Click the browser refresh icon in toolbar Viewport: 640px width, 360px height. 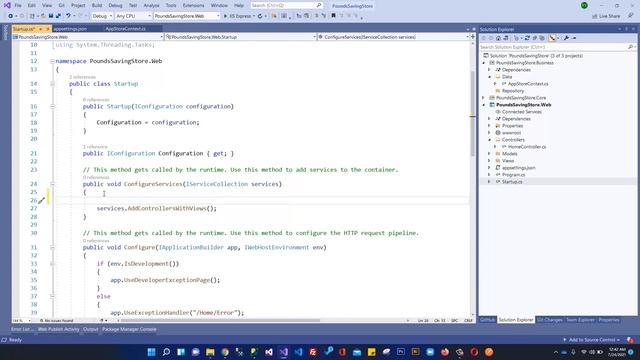click(x=260, y=16)
